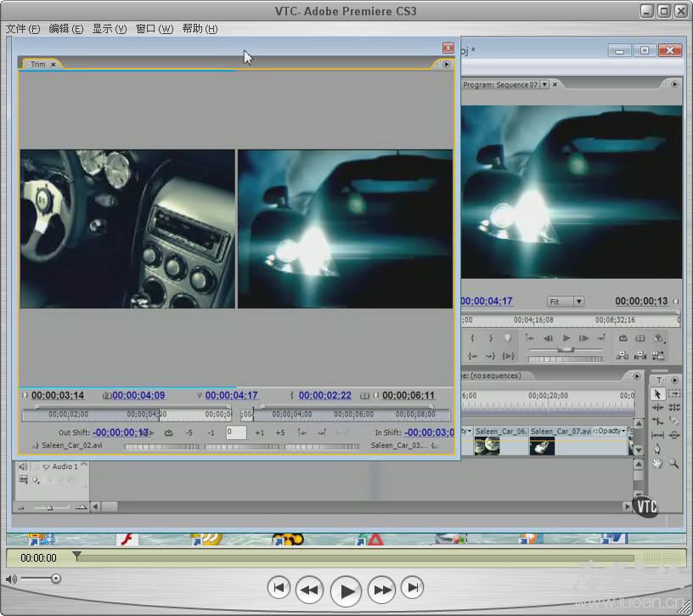Expand the Audio 1 track triangle
The width and height of the screenshot is (693, 616).
[x=46, y=466]
